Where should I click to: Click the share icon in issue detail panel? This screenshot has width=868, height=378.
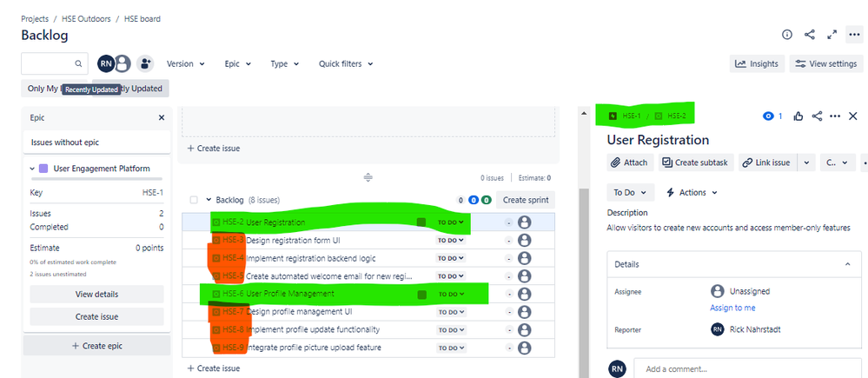(x=817, y=116)
